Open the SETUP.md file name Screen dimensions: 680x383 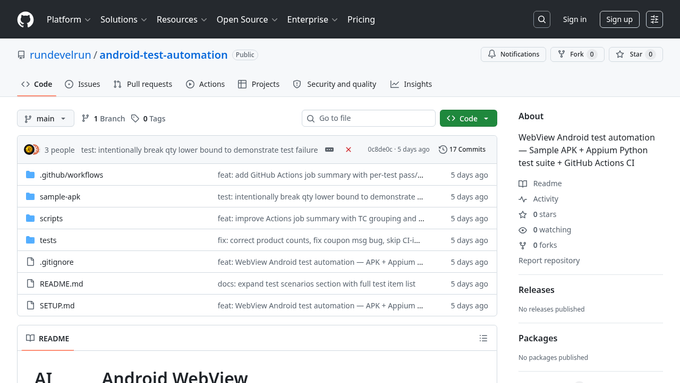coord(57,305)
